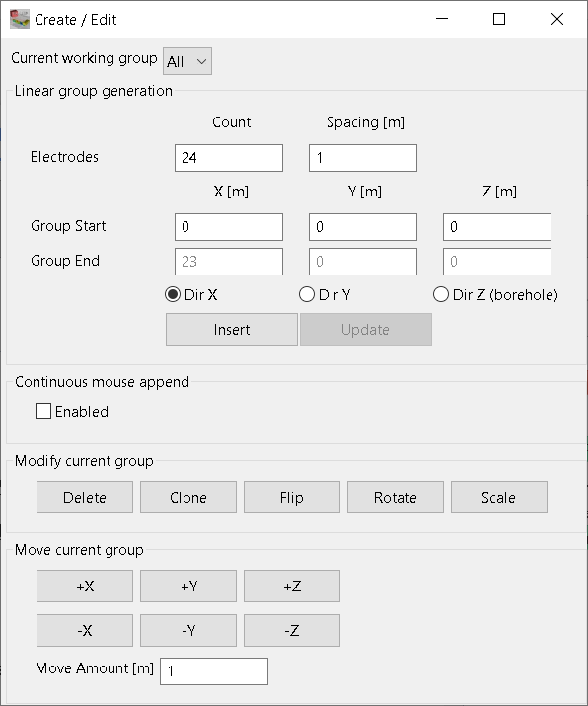Move group in +X direction
Viewport: 588px width, 706px height.
click(x=85, y=587)
